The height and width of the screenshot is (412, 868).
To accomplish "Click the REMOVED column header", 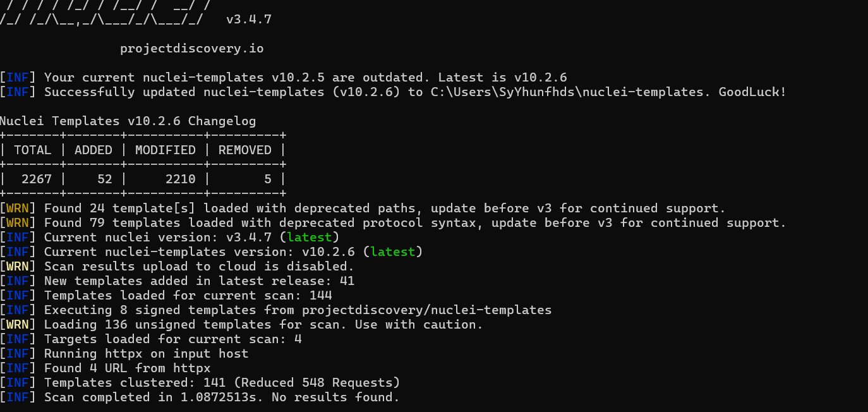I will (x=245, y=150).
